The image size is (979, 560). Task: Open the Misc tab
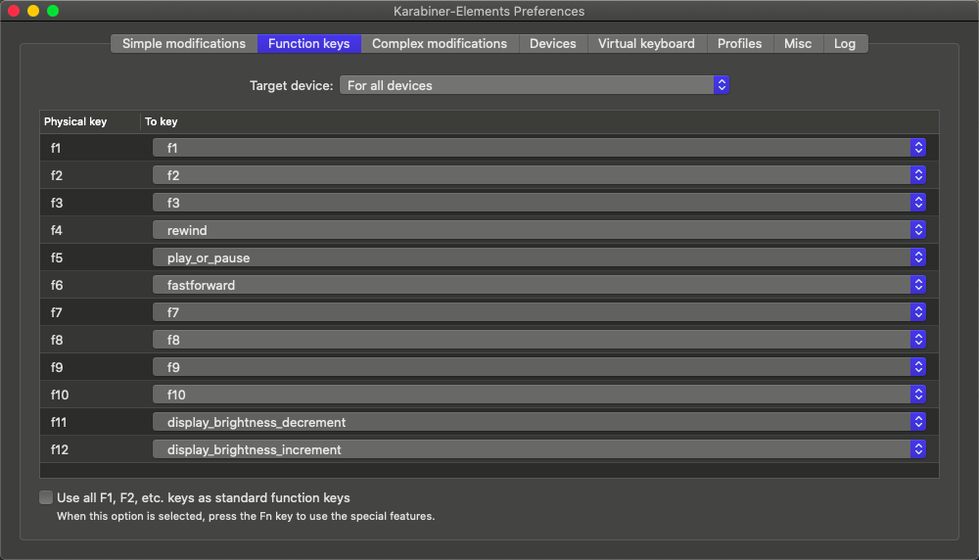(x=798, y=44)
